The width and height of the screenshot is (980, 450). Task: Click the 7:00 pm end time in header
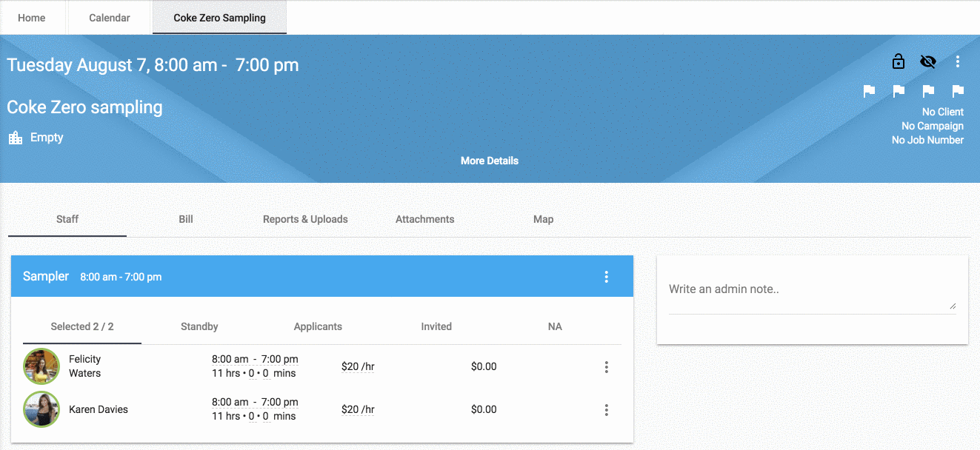[267, 65]
